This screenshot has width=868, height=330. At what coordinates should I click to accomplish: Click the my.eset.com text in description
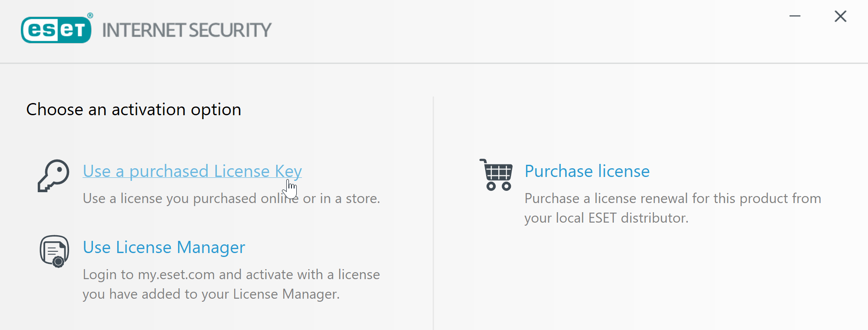click(x=176, y=275)
